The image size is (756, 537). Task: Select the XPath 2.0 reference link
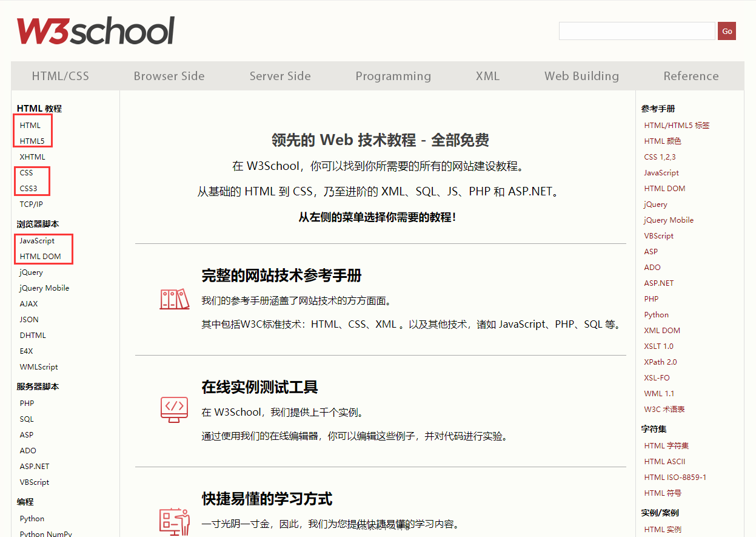[x=660, y=362]
